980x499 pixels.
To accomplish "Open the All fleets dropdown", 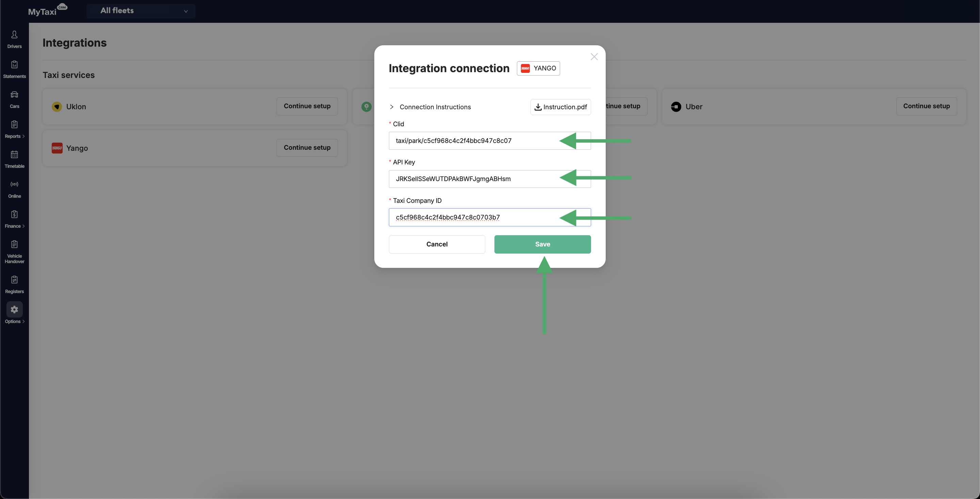I will tap(141, 11).
